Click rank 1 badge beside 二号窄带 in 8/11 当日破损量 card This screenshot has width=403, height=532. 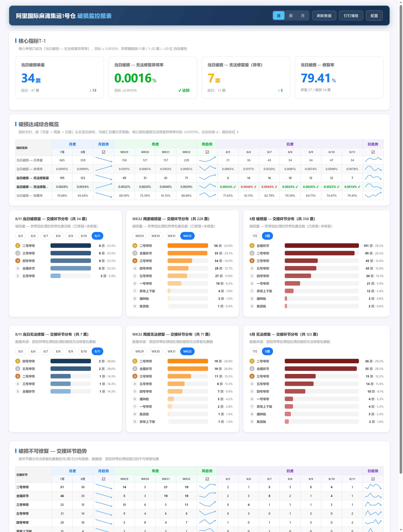pyautogui.click(x=17, y=246)
